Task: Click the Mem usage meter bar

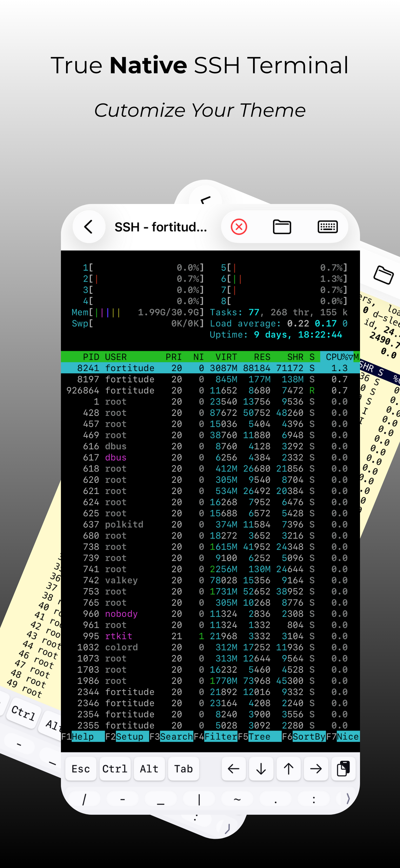Action: tap(138, 312)
